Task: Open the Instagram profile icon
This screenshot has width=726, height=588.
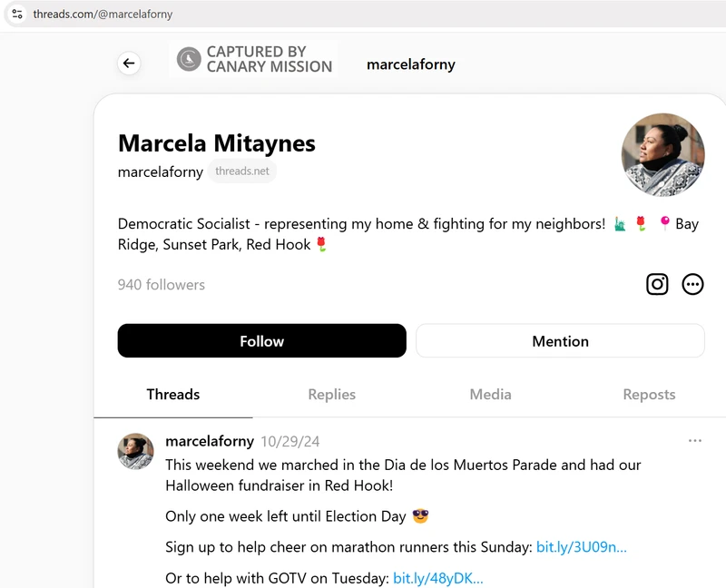Action: click(x=657, y=284)
